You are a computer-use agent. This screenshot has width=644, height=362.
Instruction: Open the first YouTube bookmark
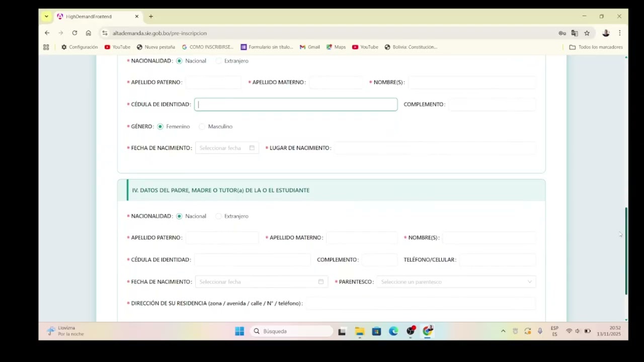pyautogui.click(x=117, y=47)
